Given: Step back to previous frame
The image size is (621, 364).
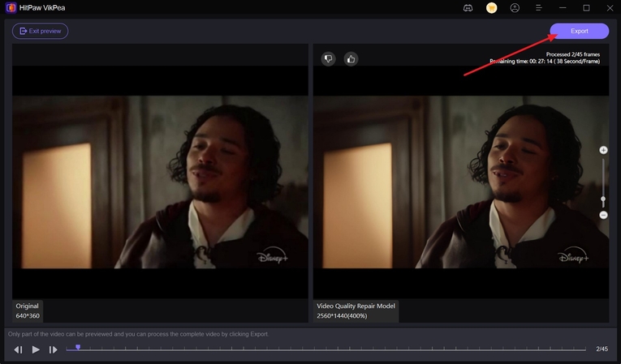Looking at the screenshot, I should click(18, 349).
